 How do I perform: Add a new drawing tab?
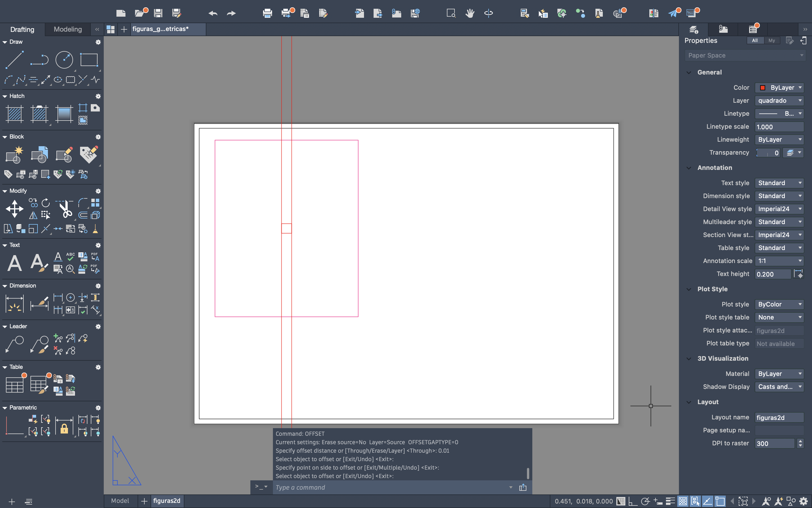pyautogui.click(x=124, y=29)
